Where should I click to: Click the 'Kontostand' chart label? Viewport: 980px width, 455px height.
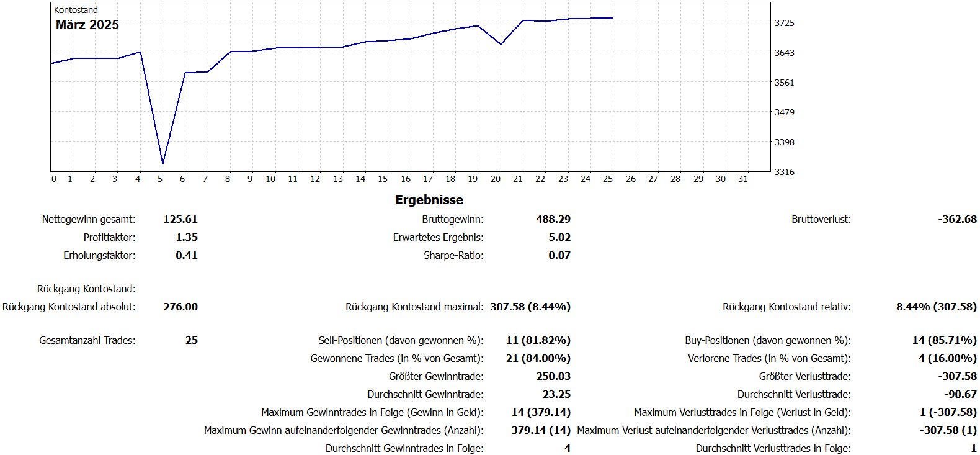76,10
